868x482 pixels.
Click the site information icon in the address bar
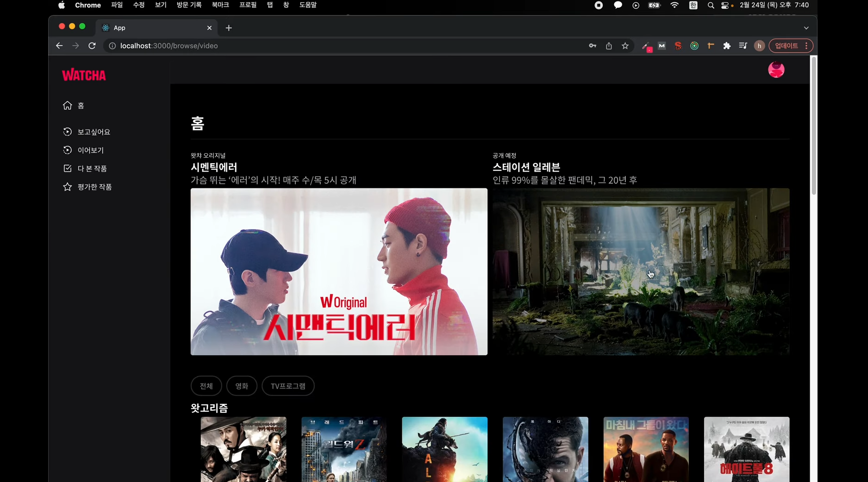[112, 46]
